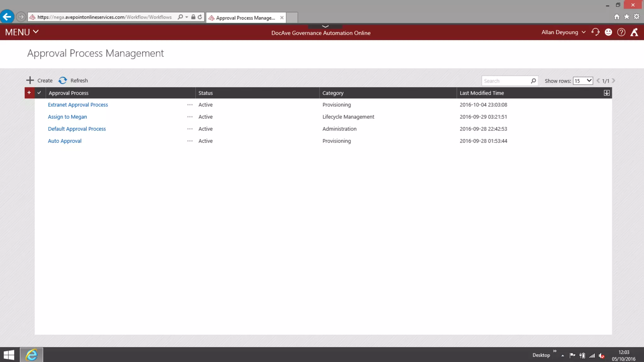This screenshot has width=644, height=362.
Task: Click the Search input field
Action: (x=506, y=81)
